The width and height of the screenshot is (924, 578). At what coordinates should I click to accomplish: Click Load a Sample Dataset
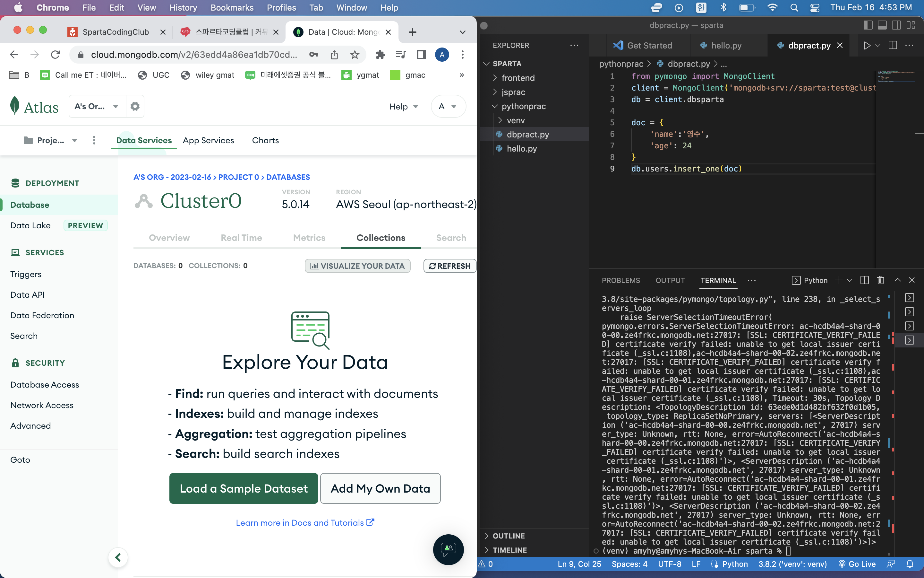[x=244, y=488]
